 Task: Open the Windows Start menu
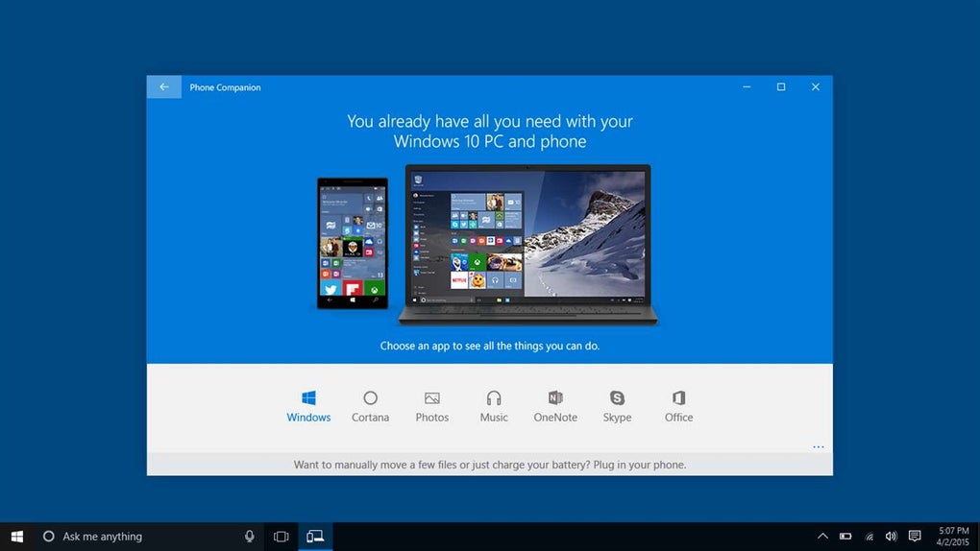17,536
